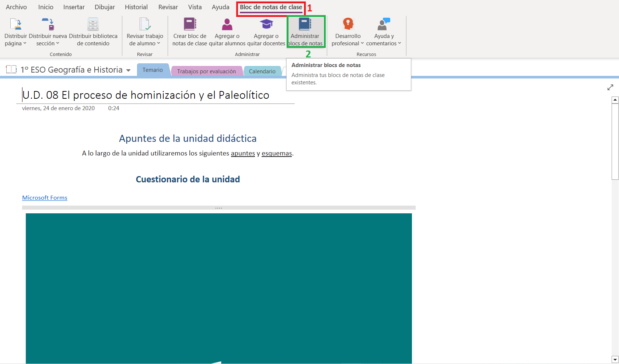Screen dimensions: 619x364
Task: Click the notebook navigation pane icon
Action: (x=11, y=69)
